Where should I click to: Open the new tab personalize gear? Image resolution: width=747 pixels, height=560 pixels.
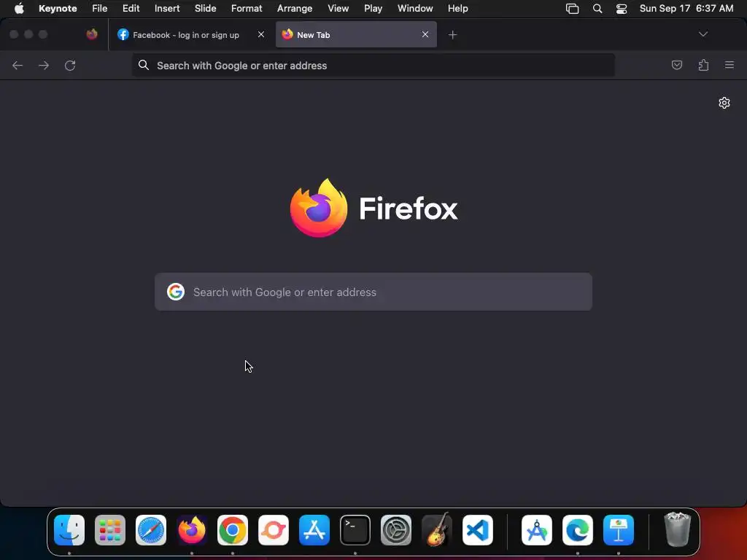tap(724, 103)
